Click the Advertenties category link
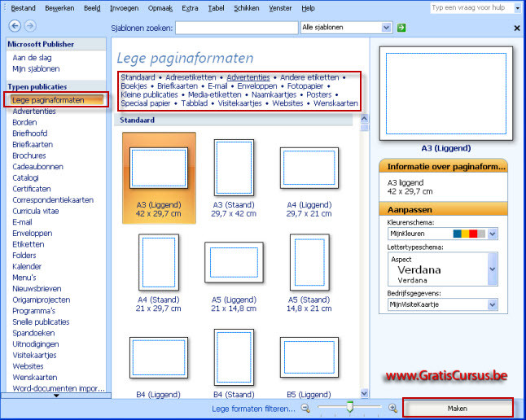The width and height of the screenshot is (526, 420). [x=248, y=77]
